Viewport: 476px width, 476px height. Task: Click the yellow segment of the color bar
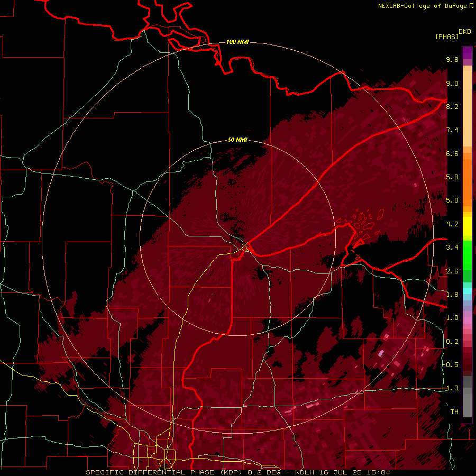coord(467,226)
